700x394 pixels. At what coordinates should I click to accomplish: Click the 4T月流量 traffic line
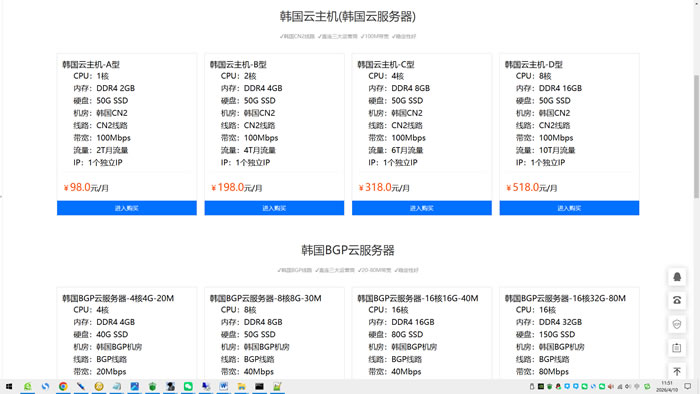248,150
